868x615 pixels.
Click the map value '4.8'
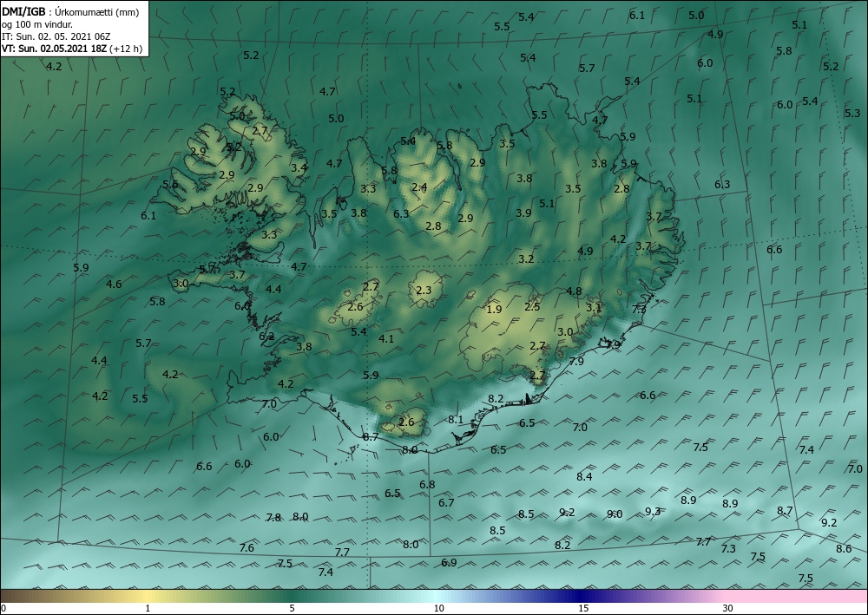point(574,291)
